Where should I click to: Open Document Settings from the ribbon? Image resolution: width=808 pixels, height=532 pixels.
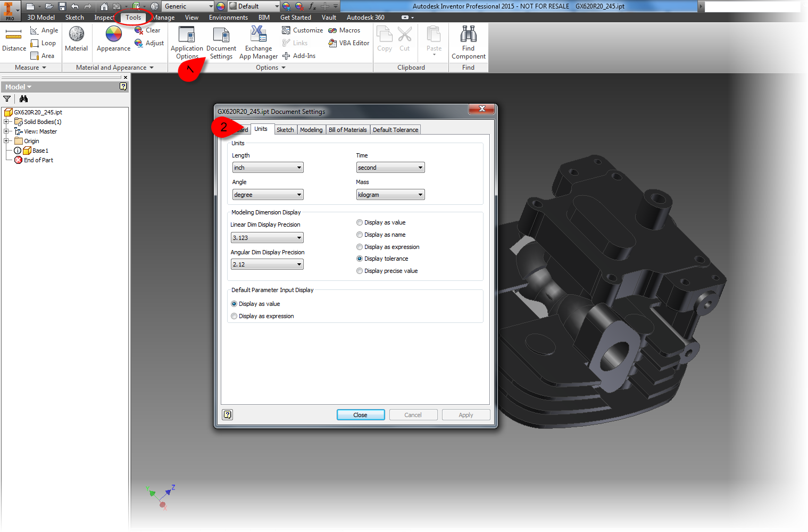[221, 43]
